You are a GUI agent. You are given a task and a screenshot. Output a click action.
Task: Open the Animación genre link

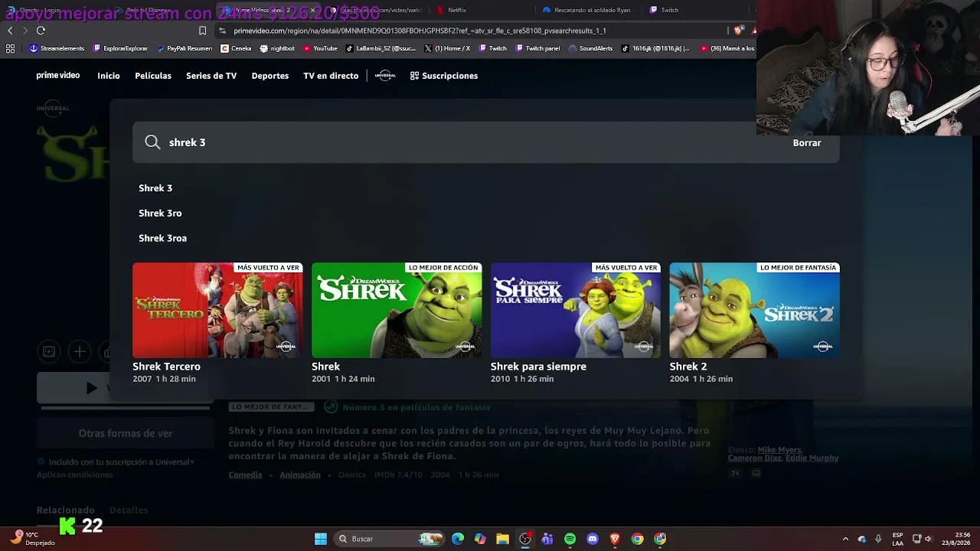tap(300, 474)
